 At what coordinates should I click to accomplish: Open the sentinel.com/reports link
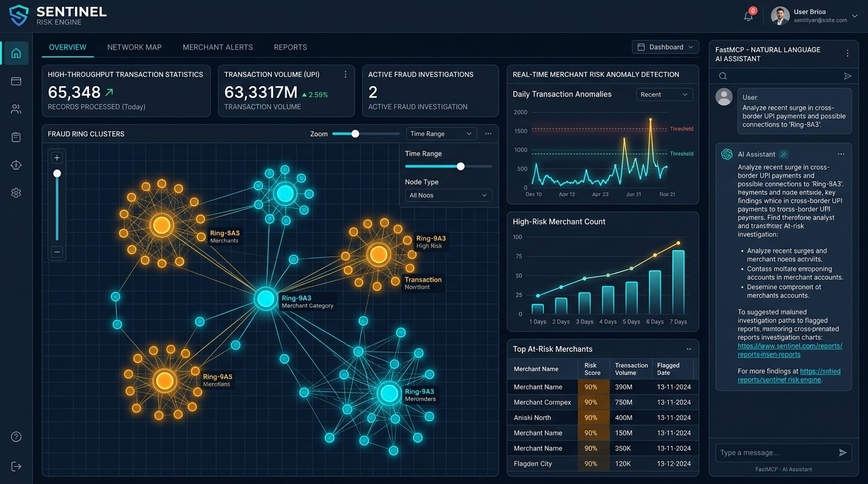click(790, 350)
